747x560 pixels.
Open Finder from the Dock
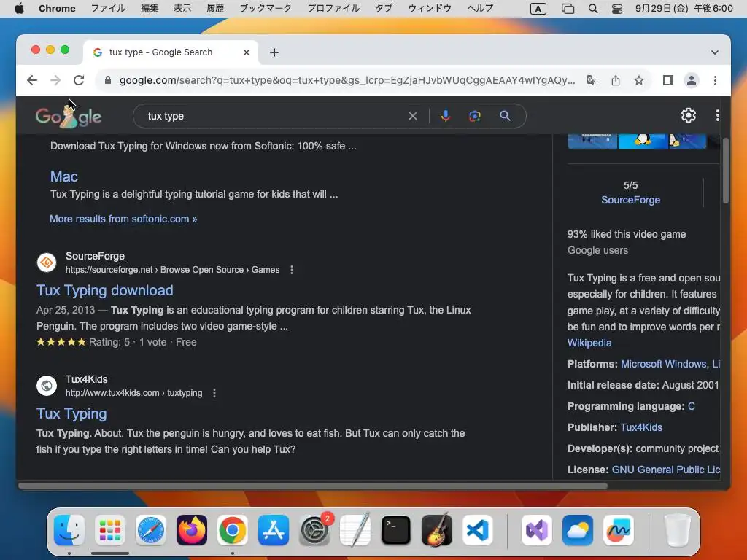click(x=69, y=530)
